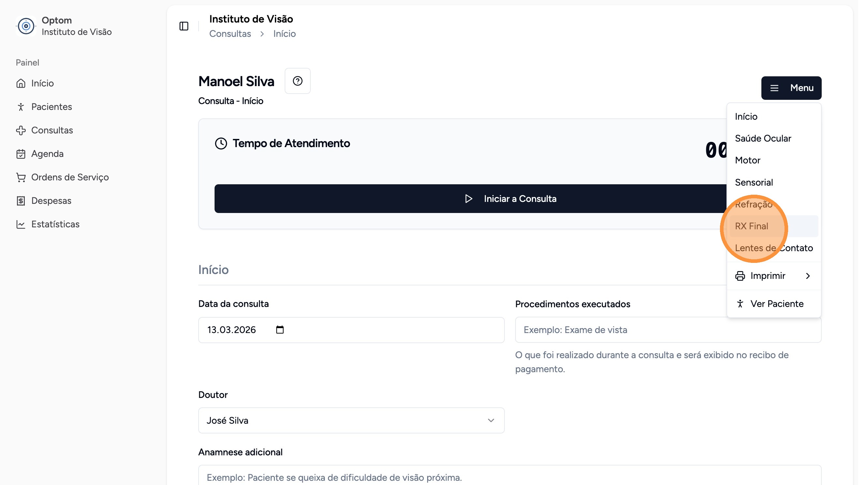Viewport: 868px width, 485px height.
Task: Click the Anamnese adicional text area
Action: coord(509,477)
